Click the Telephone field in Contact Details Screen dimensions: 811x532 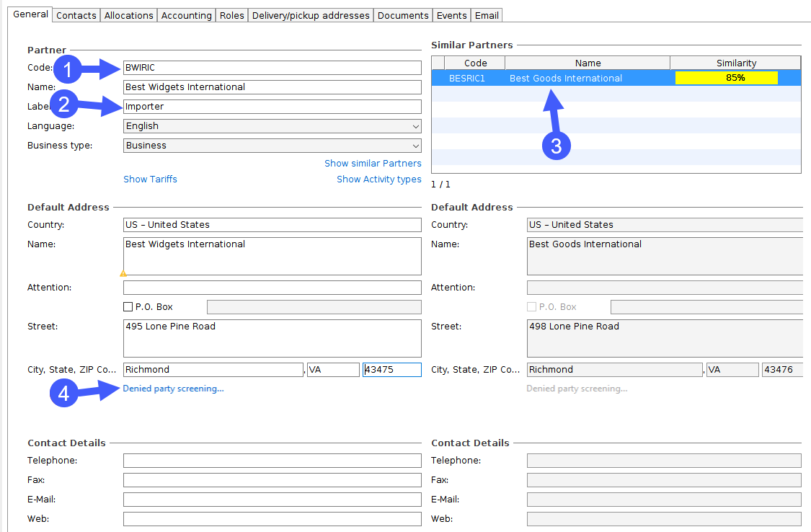click(x=272, y=461)
